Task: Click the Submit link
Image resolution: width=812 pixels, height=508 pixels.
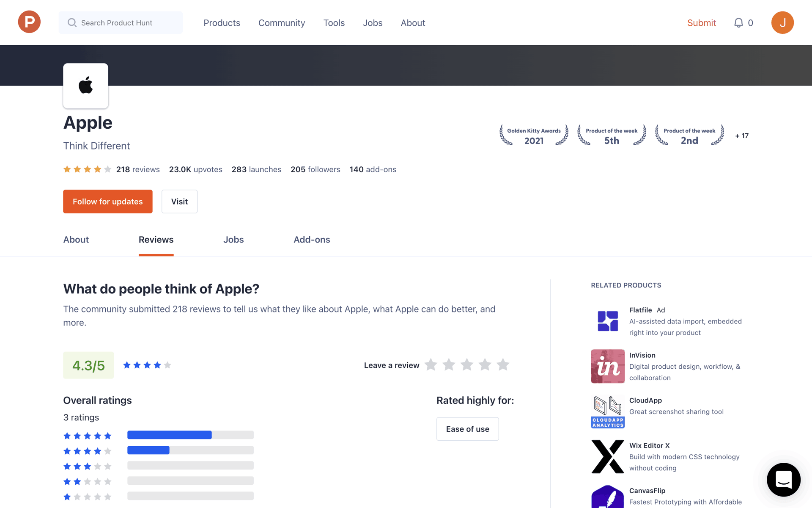Action: pos(702,23)
